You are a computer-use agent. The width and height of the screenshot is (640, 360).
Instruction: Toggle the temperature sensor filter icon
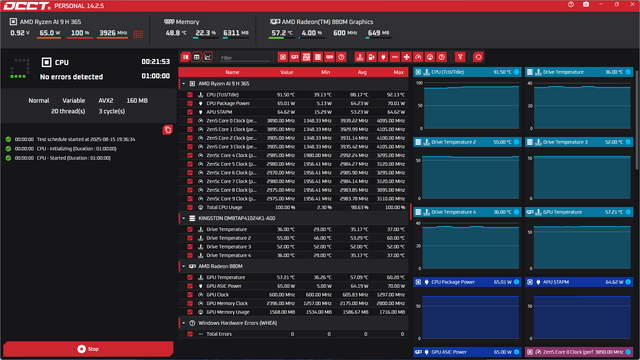[359, 57]
